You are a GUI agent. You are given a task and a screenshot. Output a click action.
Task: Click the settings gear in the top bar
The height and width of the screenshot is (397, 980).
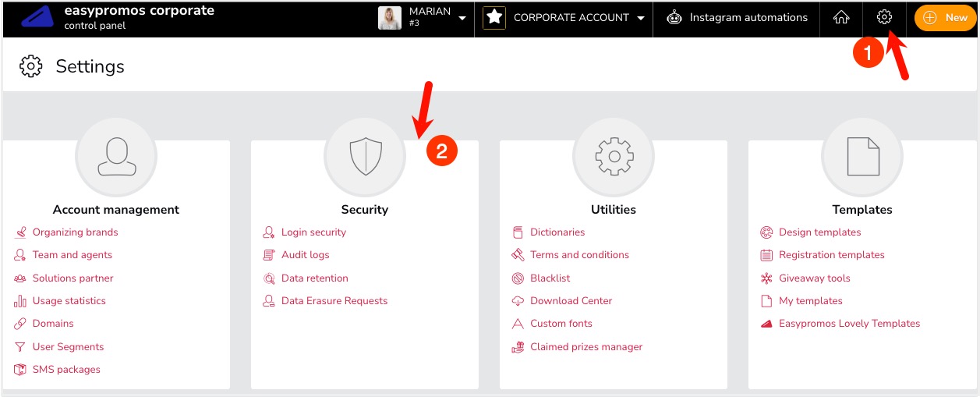pyautogui.click(x=884, y=17)
